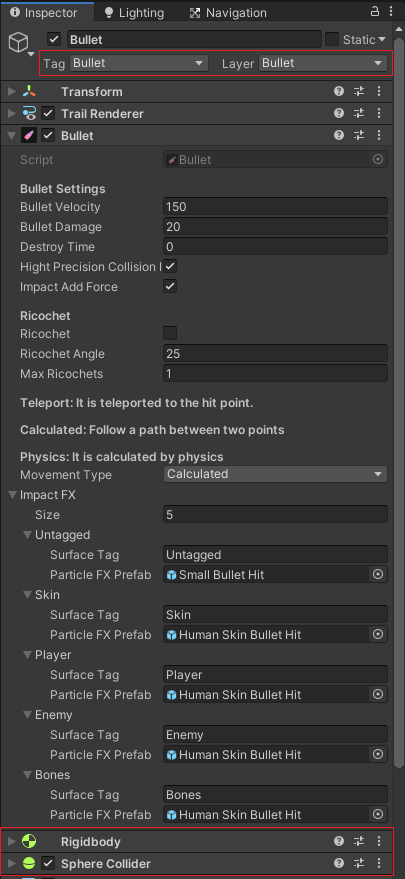This screenshot has height=879, width=405.
Task: Open preset settings icon for Sphere Collider
Action: (x=359, y=863)
